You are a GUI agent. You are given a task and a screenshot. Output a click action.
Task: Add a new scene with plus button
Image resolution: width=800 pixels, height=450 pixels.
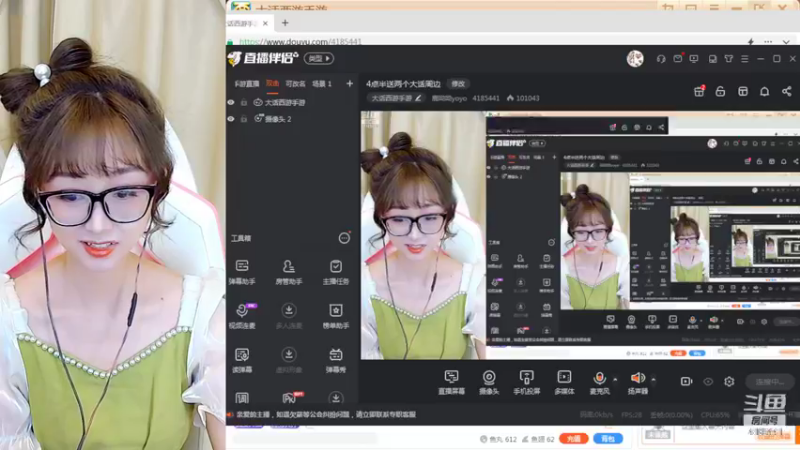pyautogui.click(x=349, y=84)
